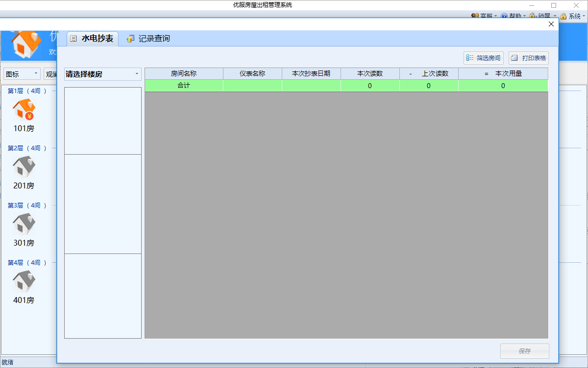Click the 本次读数 column header
This screenshot has width=588, height=368.
point(370,74)
